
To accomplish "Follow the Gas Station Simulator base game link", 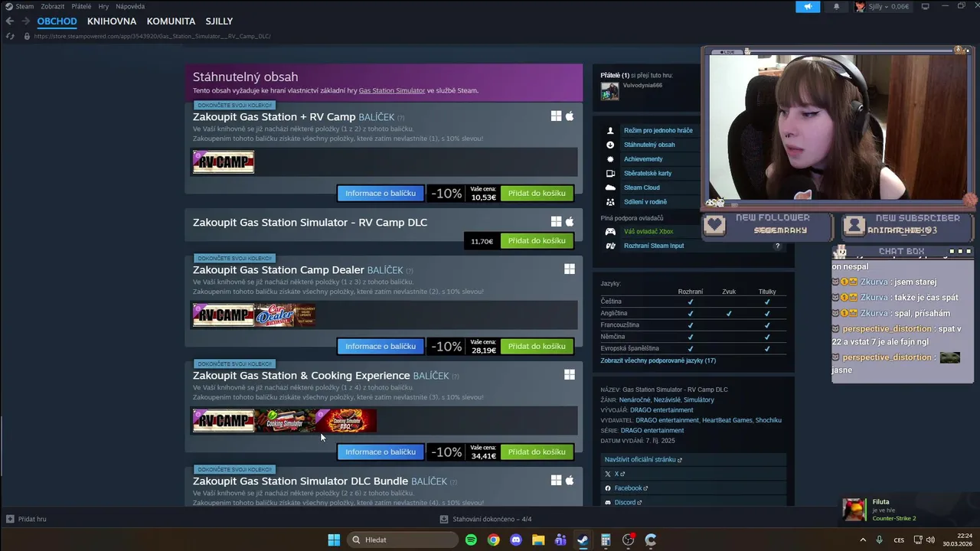I will pyautogui.click(x=391, y=90).
